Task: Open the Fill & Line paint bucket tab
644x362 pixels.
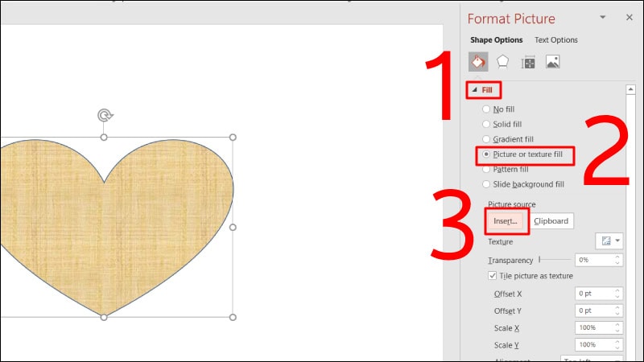Action: coord(478,62)
